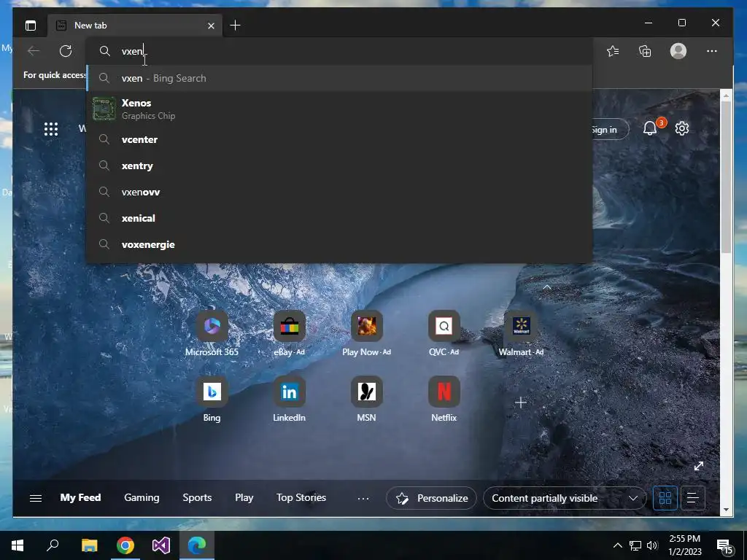Open Visual Studio from taskbar
The width and height of the screenshot is (747, 560).
click(161, 545)
